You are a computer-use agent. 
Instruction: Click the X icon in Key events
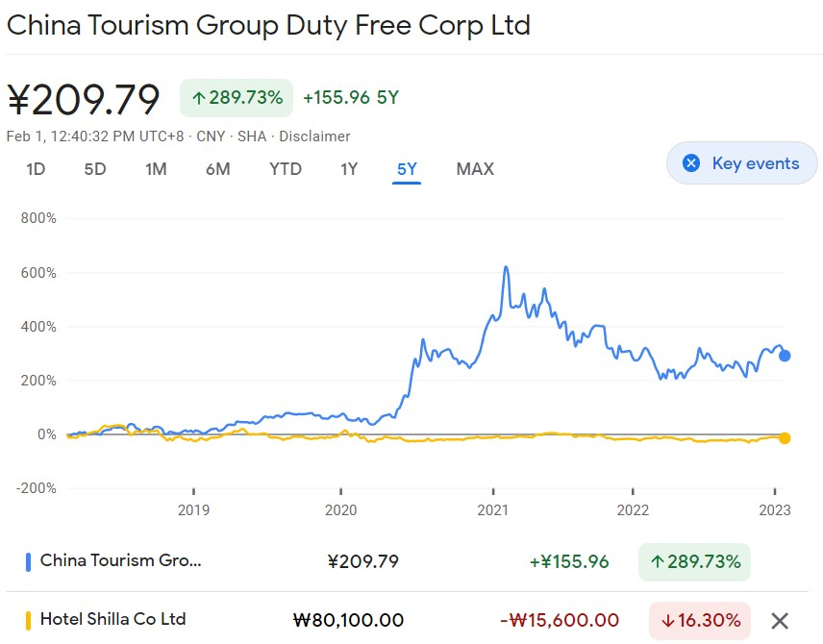(691, 163)
